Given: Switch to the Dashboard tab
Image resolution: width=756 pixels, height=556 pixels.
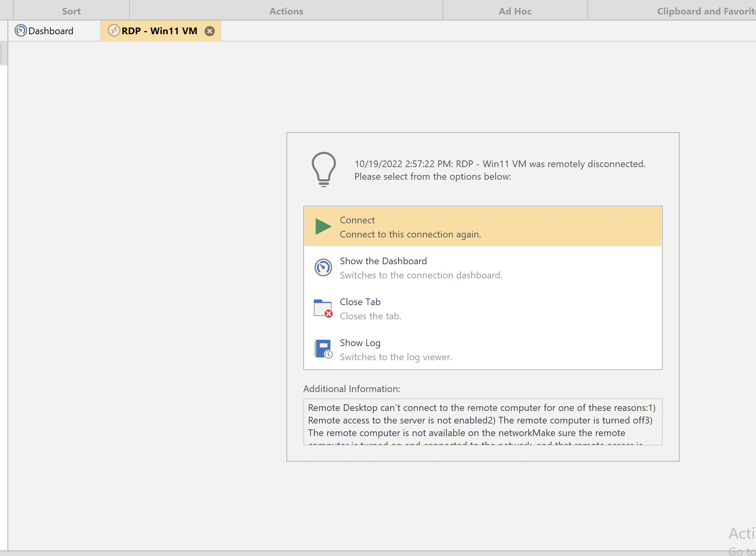Looking at the screenshot, I should pos(51,31).
